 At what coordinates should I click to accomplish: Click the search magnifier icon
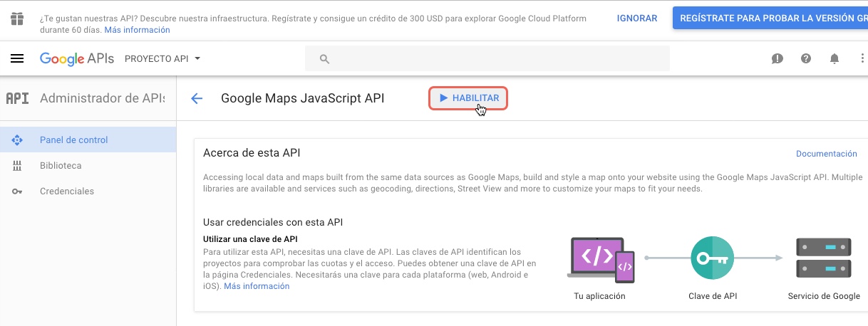324,58
